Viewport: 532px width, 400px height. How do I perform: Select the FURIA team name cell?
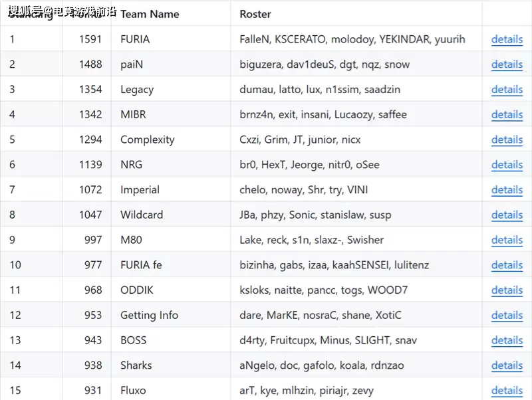tap(135, 39)
